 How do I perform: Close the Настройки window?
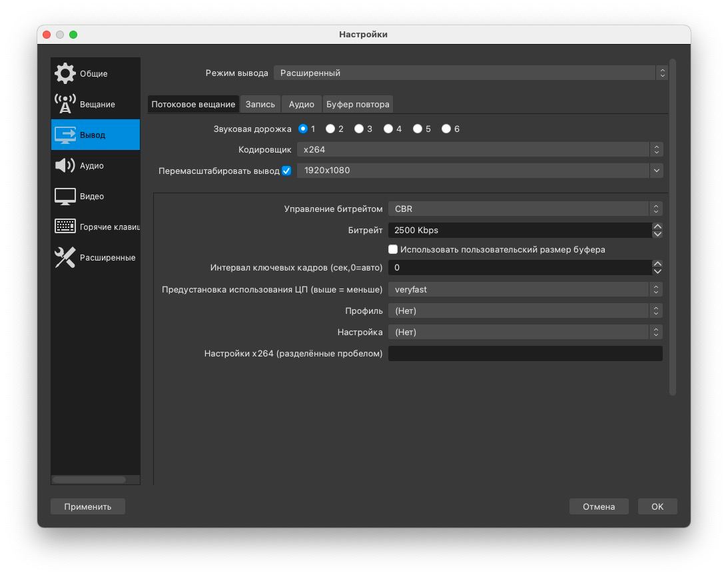point(47,35)
